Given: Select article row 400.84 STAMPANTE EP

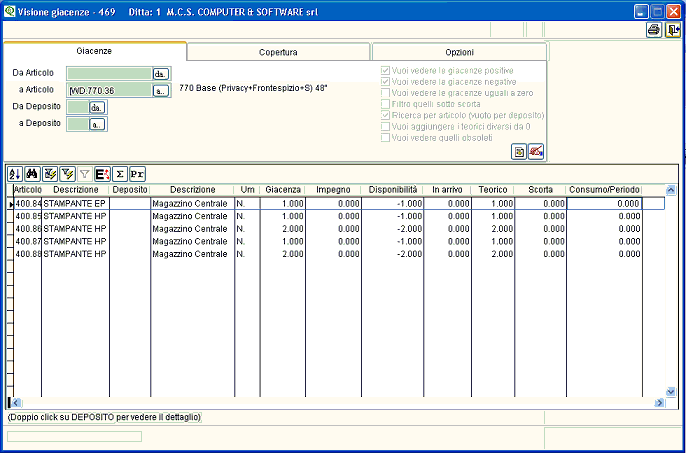Looking at the screenshot, I should 339,204.
